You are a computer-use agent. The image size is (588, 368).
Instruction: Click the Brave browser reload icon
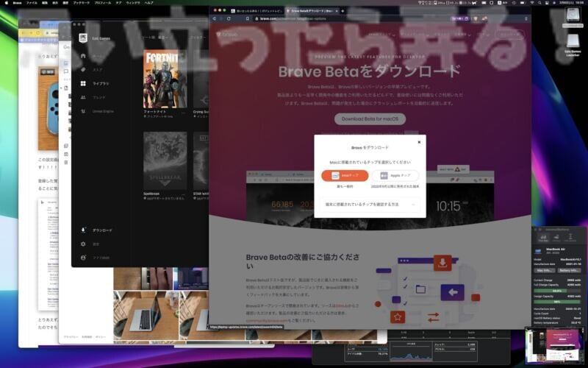coord(229,18)
